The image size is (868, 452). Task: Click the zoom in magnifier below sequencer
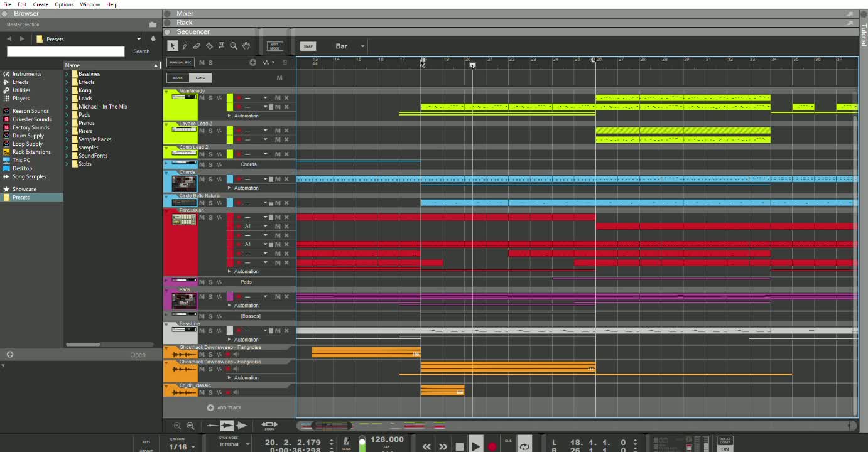click(190, 426)
